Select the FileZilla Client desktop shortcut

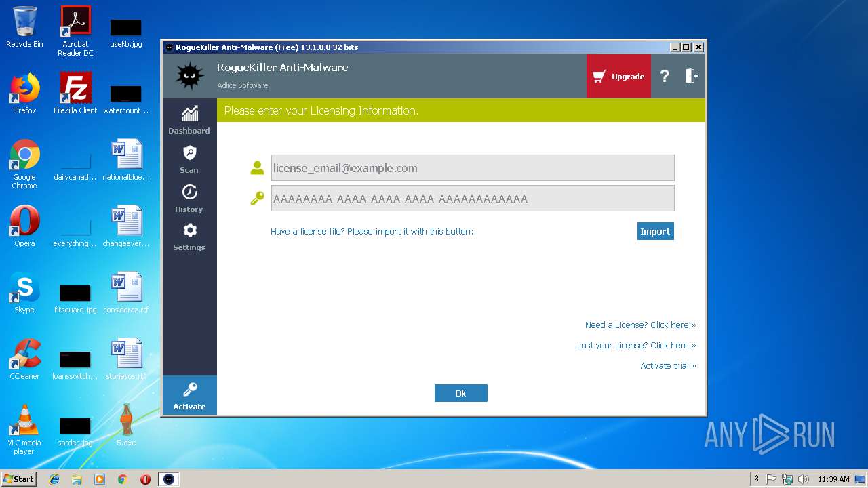tap(75, 93)
